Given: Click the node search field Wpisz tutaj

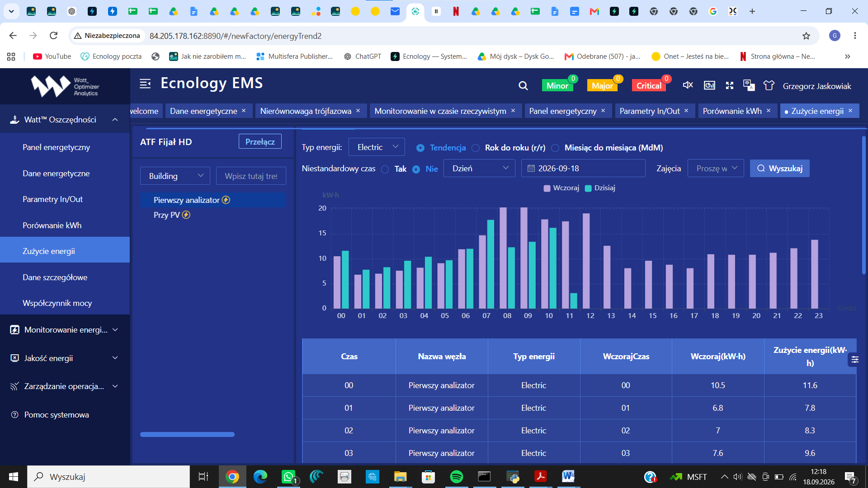Looking at the screenshot, I should pyautogui.click(x=251, y=176).
